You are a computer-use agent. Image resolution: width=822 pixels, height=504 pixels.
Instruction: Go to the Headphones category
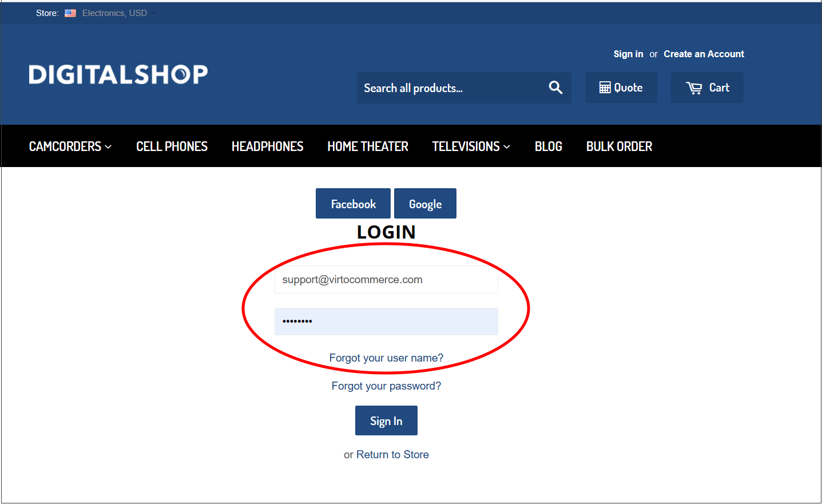(267, 146)
